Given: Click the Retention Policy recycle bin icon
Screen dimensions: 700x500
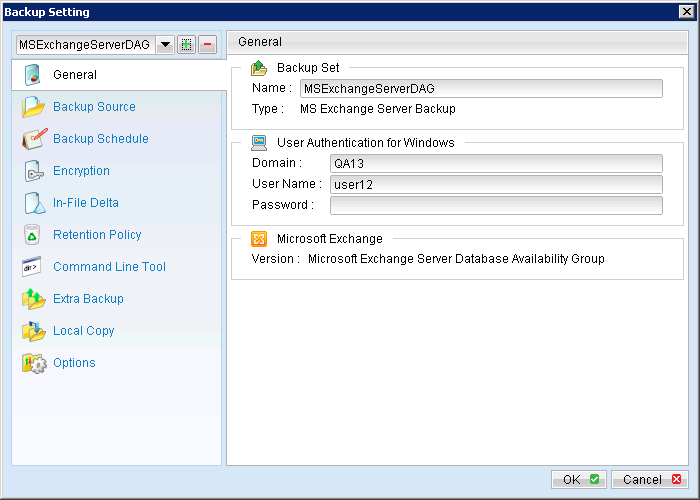Looking at the screenshot, I should (x=32, y=235).
